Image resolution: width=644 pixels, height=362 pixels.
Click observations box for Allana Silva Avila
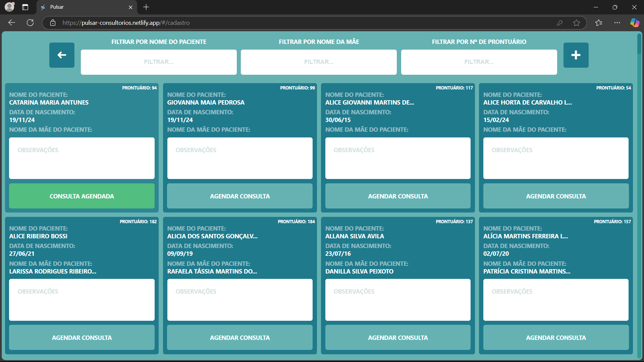[x=398, y=300]
